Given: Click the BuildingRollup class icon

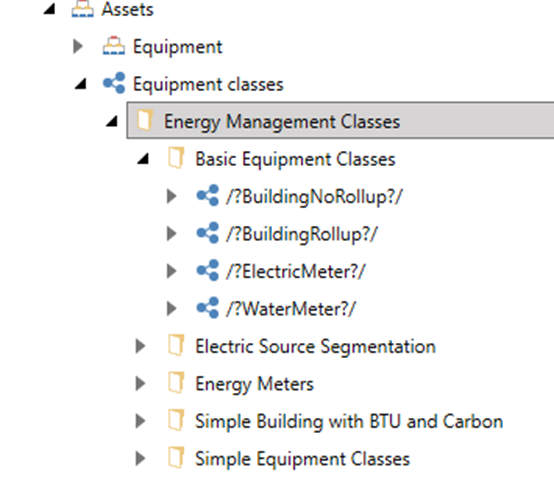Looking at the screenshot, I should point(207,233).
